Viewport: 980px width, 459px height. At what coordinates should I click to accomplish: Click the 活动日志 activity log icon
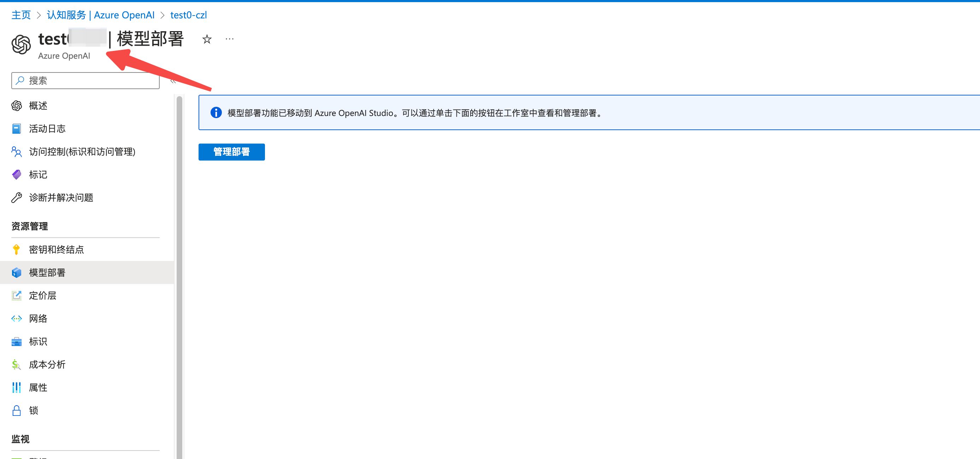(x=17, y=129)
